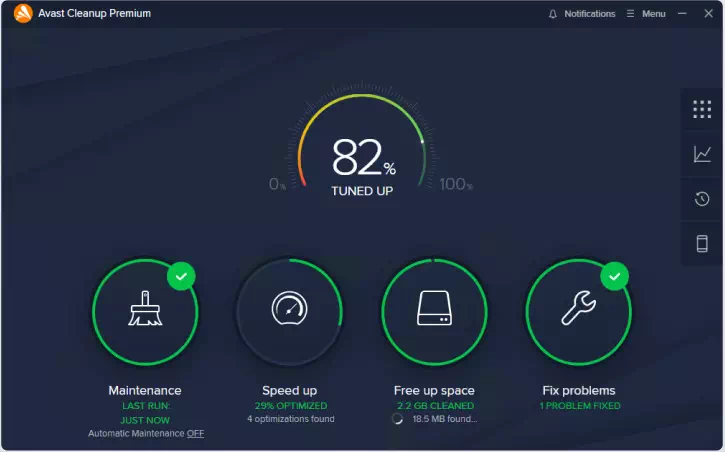Image resolution: width=725 pixels, height=452 pixels.
Task: Minimize the Avast Cleanup window
Action: point(682,14)
